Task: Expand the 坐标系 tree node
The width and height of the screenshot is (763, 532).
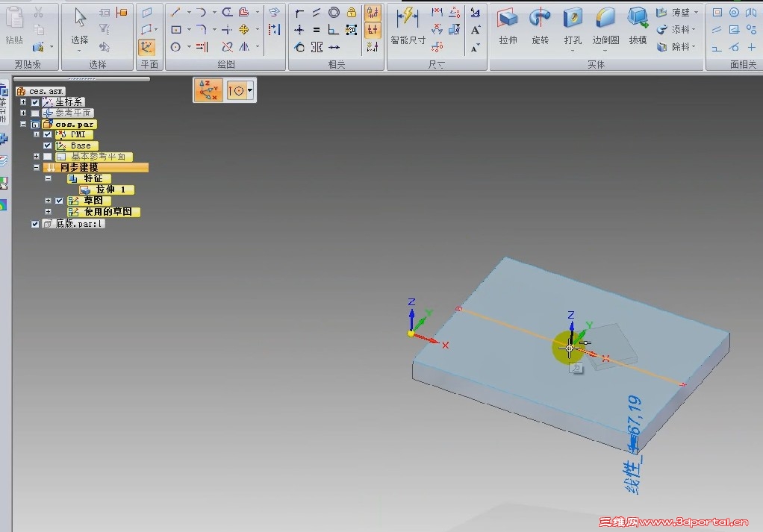Action: coord(23,102)
